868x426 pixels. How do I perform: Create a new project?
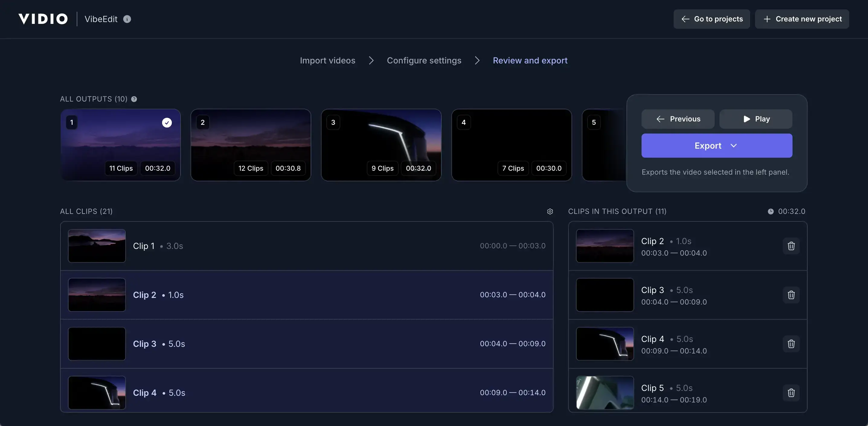(802, 19)
